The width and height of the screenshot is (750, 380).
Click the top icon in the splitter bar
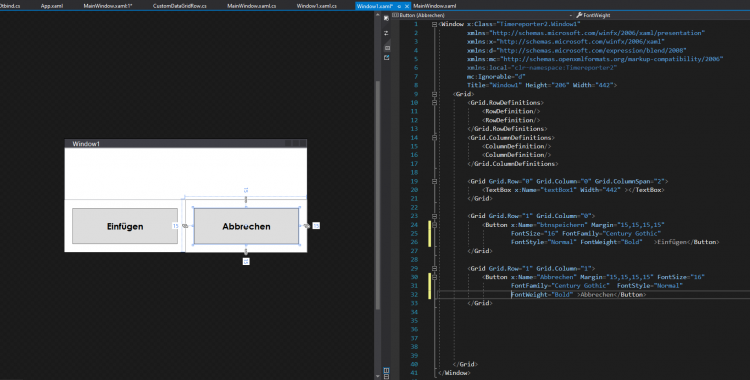point(386,18)
